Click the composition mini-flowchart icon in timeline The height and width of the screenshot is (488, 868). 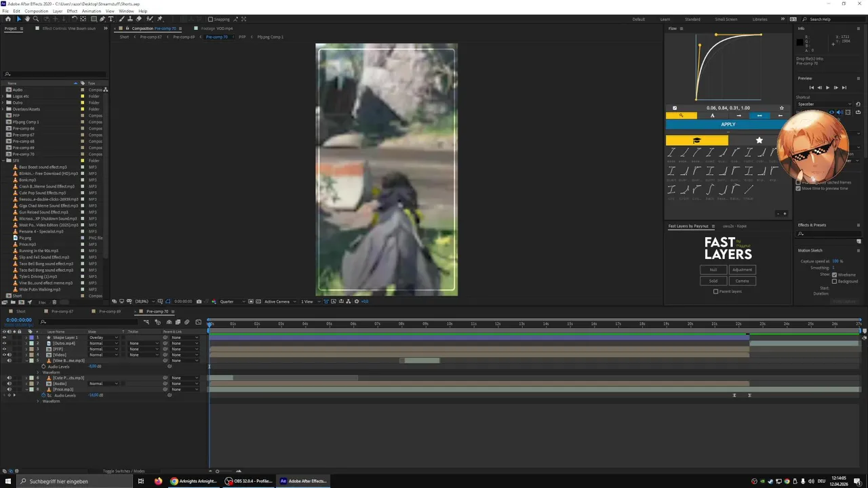pos(146,322)
